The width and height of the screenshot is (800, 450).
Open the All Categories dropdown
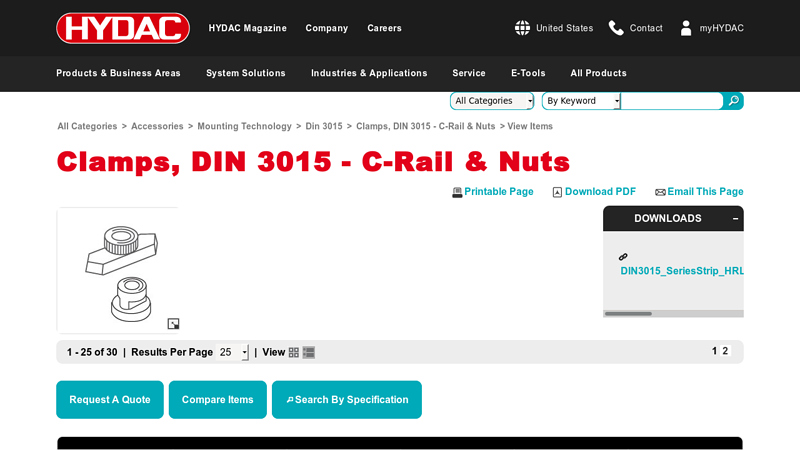[492, 101]
